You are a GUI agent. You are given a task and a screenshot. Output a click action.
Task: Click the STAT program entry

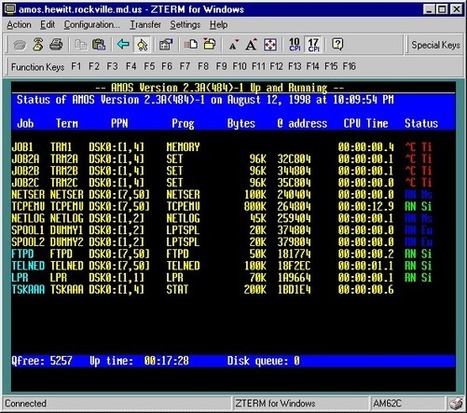tap(177, 289)
